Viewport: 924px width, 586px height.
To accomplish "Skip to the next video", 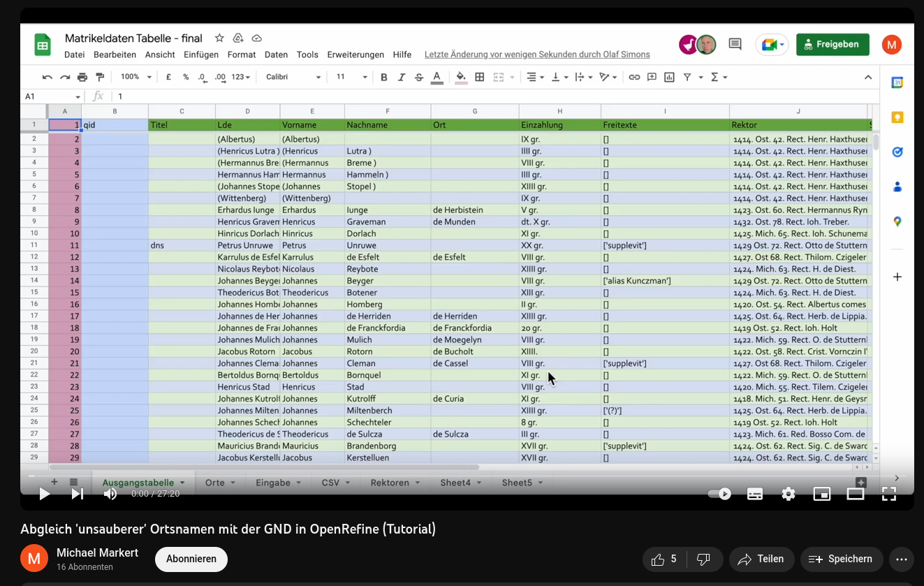I will pos(78,494).
